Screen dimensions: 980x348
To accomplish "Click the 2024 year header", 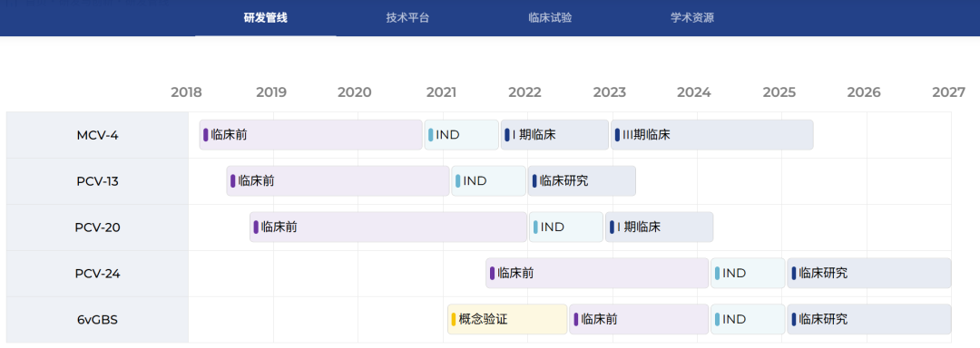I will coord(694,92).
